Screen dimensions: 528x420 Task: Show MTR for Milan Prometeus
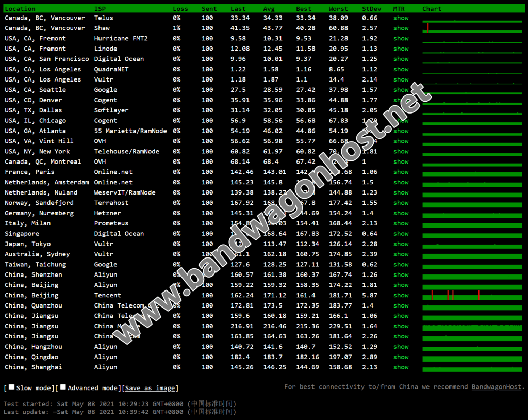[x=401, y=223]
